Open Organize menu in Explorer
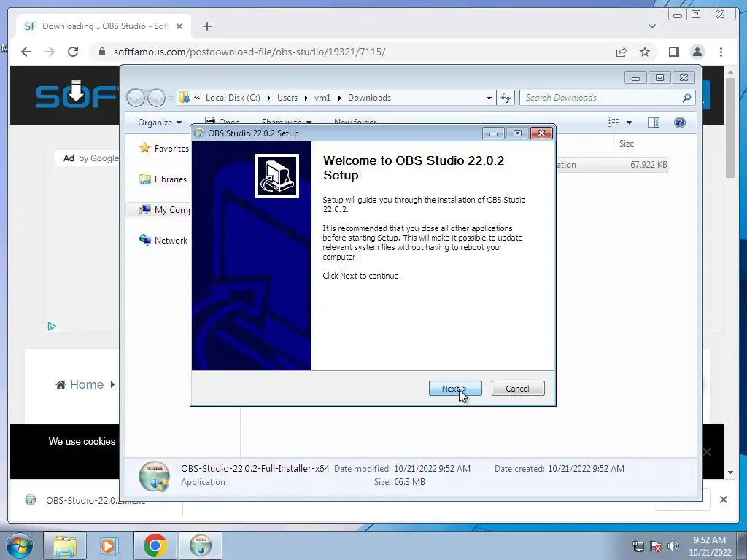The height and width of the screenshot is (560, 747). click(x=160, y=122)
